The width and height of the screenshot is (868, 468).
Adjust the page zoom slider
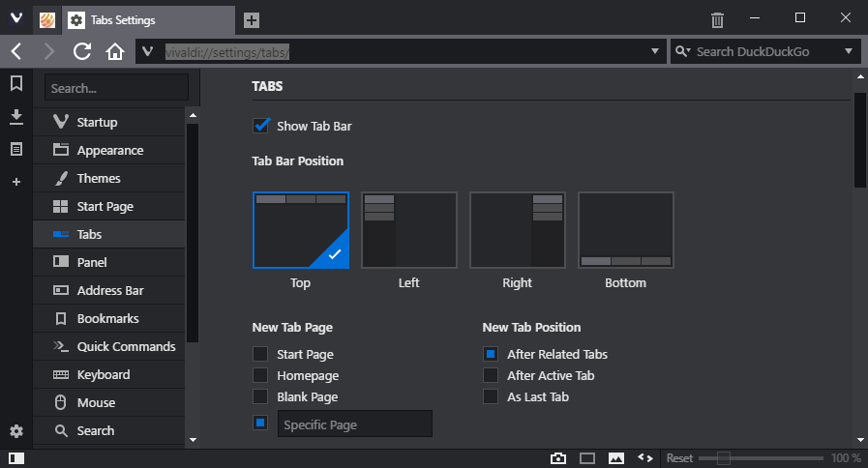(x=723, y=457)
